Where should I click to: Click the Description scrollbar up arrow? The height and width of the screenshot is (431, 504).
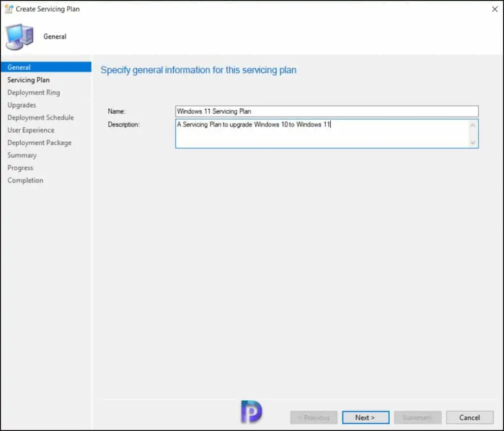[473, 125]
